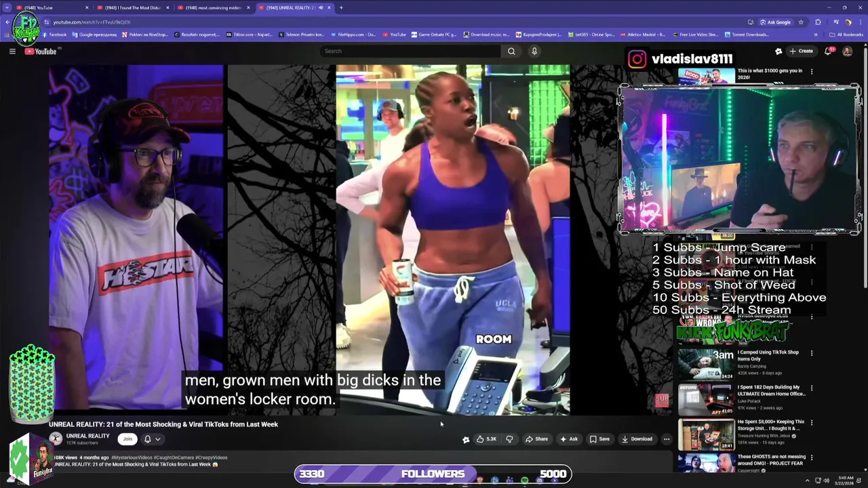Open the Windows notification center icon
868x488 pixels.
coord(859,481)
